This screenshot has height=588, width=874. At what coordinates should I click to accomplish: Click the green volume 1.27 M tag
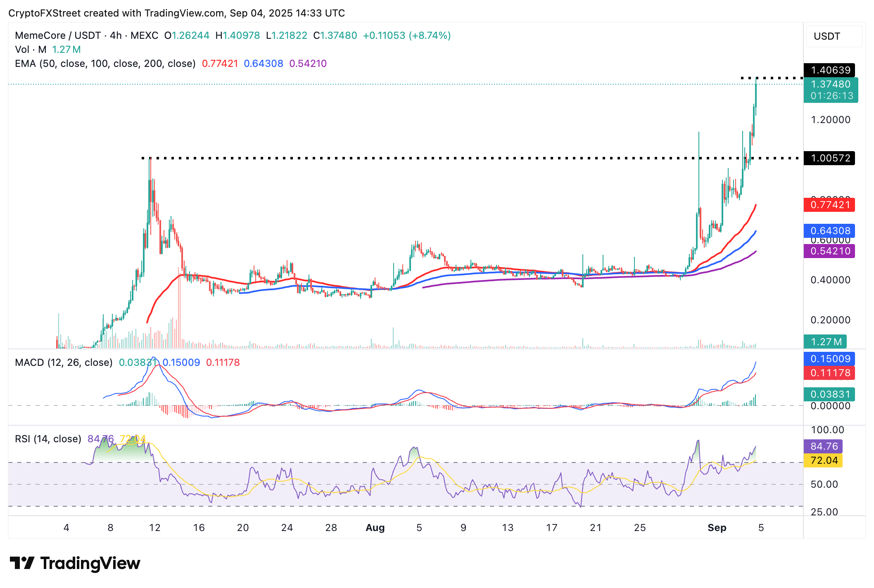[x=825, y=342]
